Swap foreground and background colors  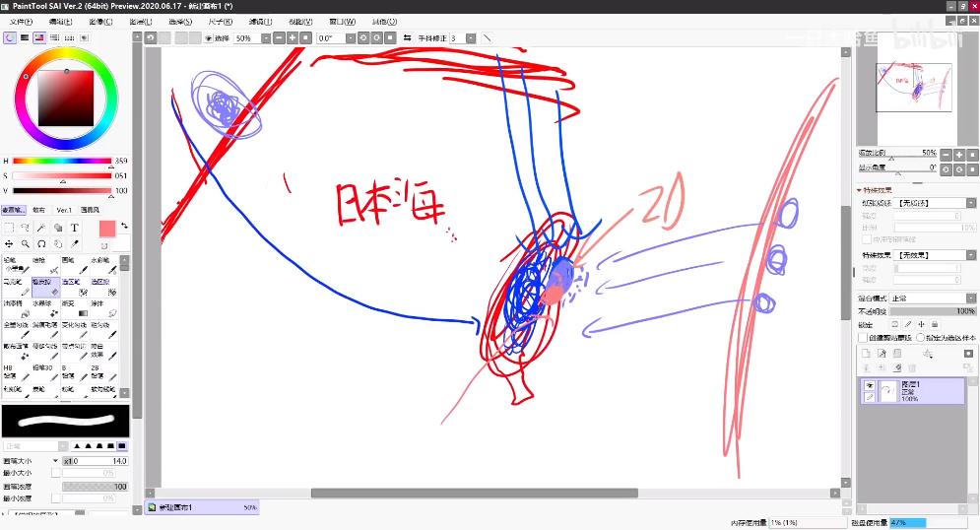pos(124,226)
